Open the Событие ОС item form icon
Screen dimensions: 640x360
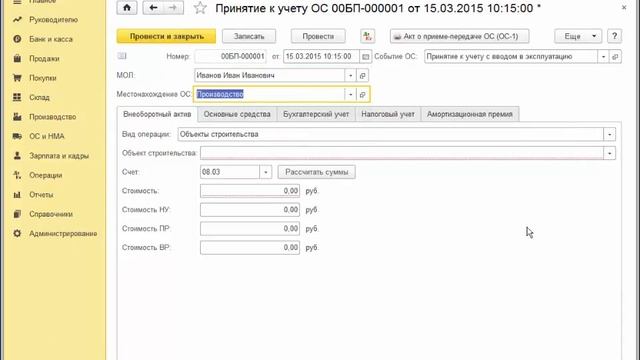click(x=615, y=57)
